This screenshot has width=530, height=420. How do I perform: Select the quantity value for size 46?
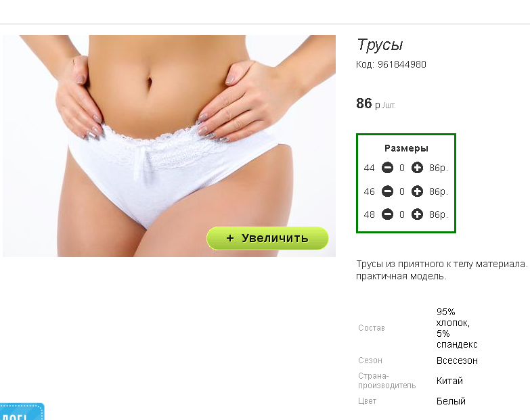[x=402, y=191]
